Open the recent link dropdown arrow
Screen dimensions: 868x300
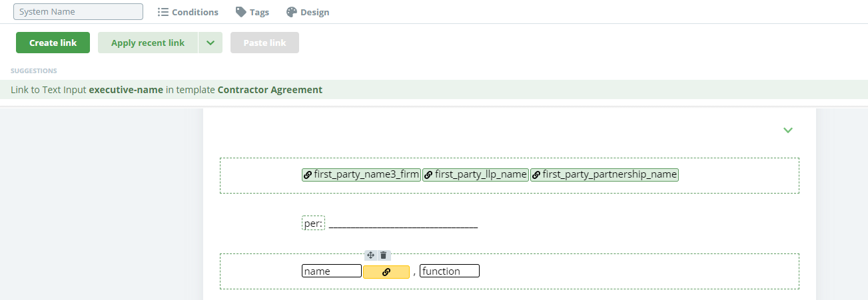point(211,43)
